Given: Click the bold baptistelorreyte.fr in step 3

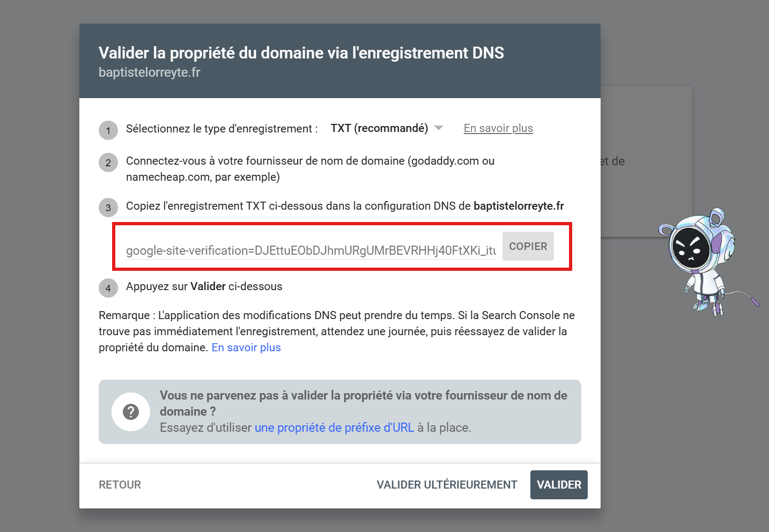Looking at the screenshot, I should 519,206.
